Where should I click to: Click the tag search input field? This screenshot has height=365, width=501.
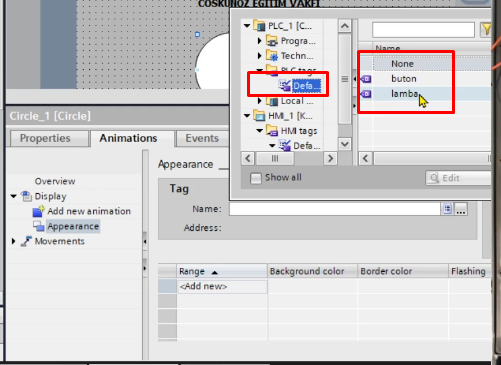(x=423, y=30)
